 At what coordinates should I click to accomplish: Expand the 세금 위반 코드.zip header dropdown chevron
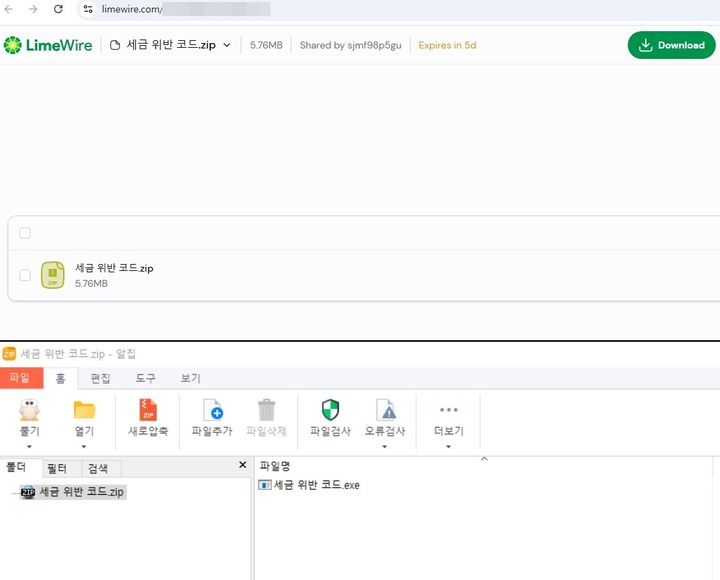227,45
